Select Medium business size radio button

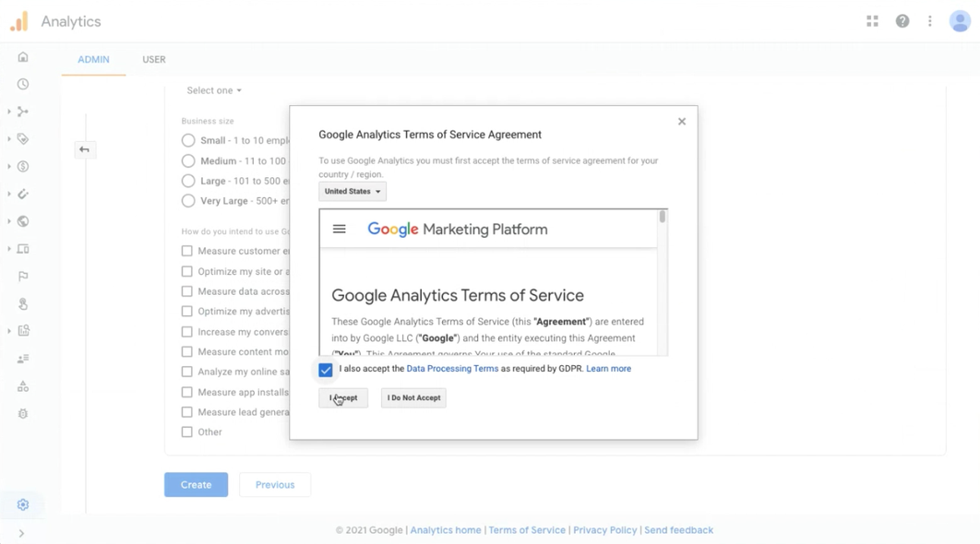pyautogui.click(x=188, y=161)
